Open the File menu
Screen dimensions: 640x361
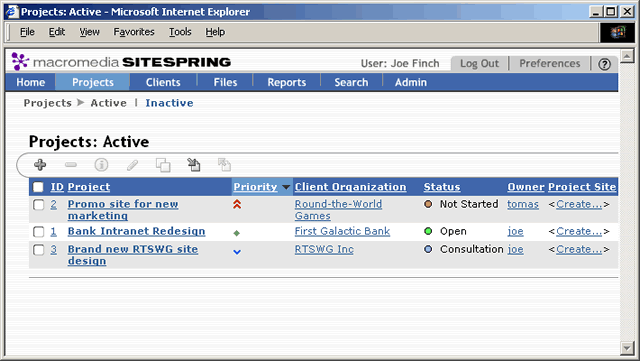point(27,32)
